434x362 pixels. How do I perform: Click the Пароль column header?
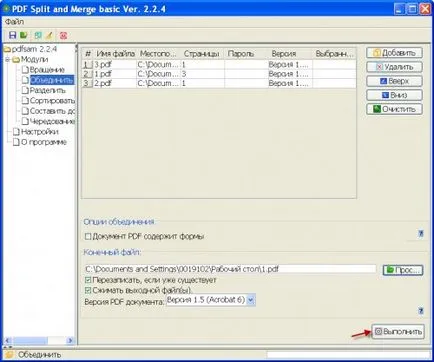[246, 54]
